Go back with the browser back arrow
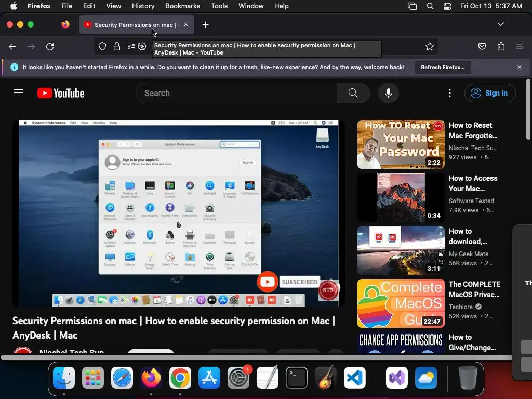Image resolution: width=532 pixels, height=399 pixels. tap(12, 46)
